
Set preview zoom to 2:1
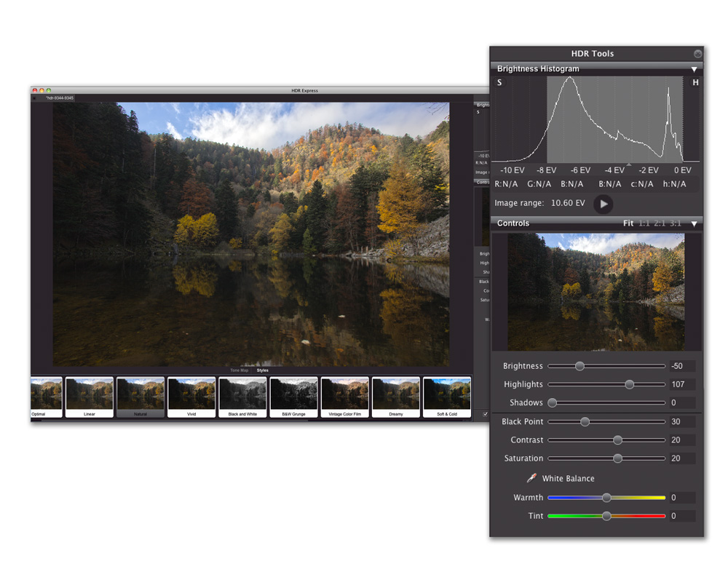(660, 223)
